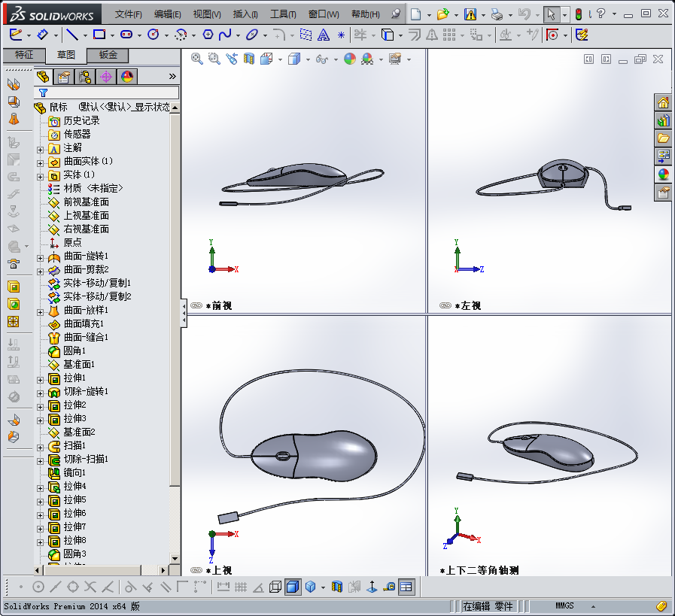The height and width of the screenshot is (616, 675).
Task: Select the Circle sketch tool
Action: [154, 35]
